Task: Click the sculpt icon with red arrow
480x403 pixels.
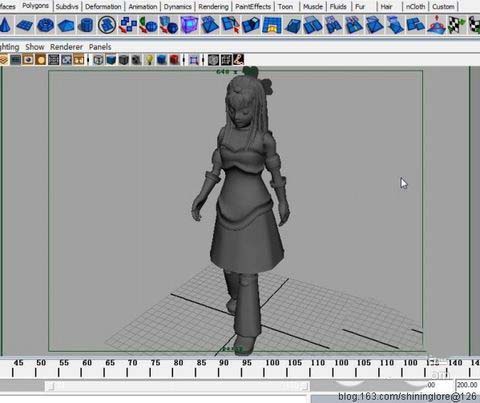Action: tap(436, 25)
